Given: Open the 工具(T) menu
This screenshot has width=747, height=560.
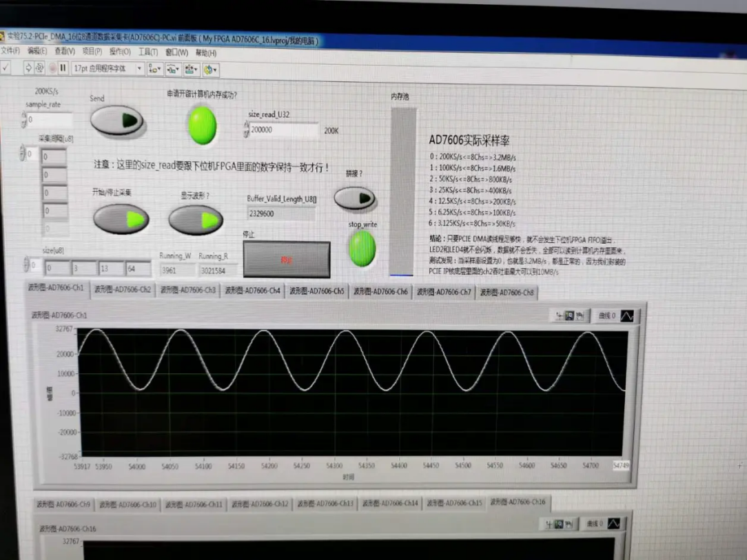Looking at the screenshot, I should (x=148, y=52).
